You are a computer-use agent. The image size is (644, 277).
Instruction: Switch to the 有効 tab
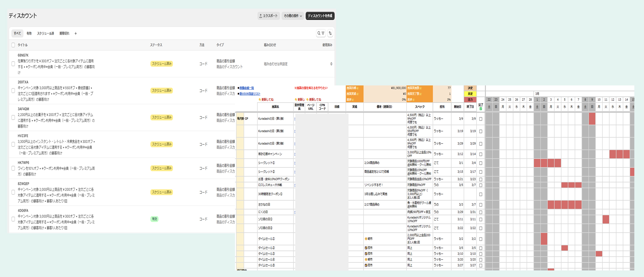coord(29,34)
